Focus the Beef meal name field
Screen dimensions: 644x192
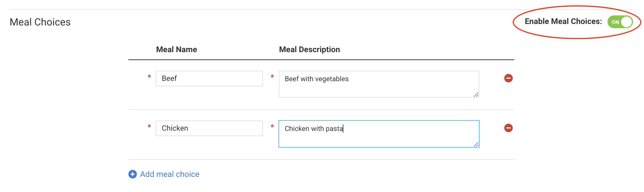tap(209, 79)
